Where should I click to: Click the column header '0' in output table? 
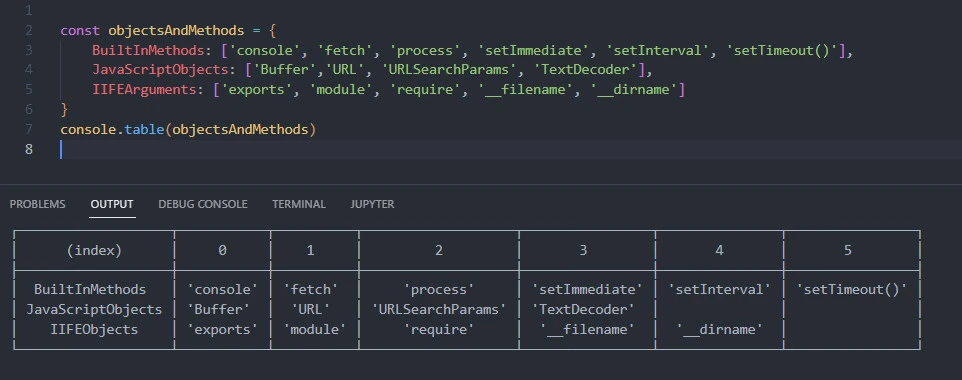pyautogui.click(x=223, y=250)
